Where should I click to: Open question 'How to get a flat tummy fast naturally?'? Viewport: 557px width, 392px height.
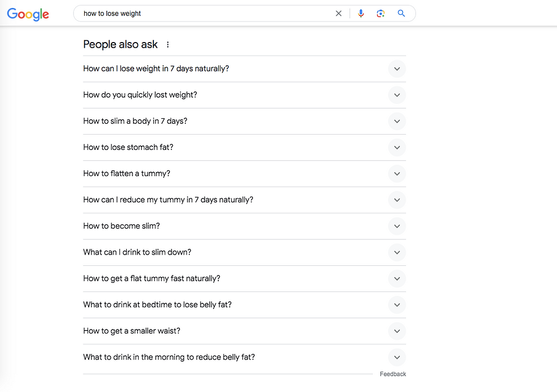click(x=152, y=278)
